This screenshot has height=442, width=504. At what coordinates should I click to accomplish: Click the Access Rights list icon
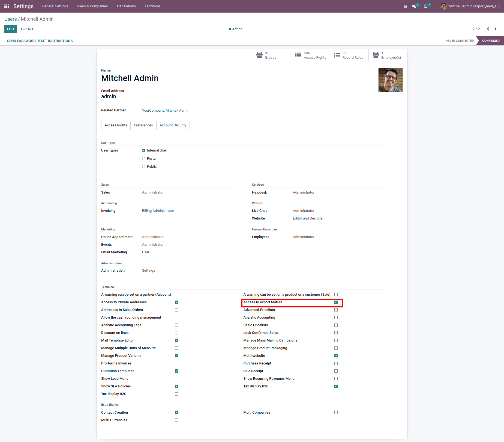298,55
